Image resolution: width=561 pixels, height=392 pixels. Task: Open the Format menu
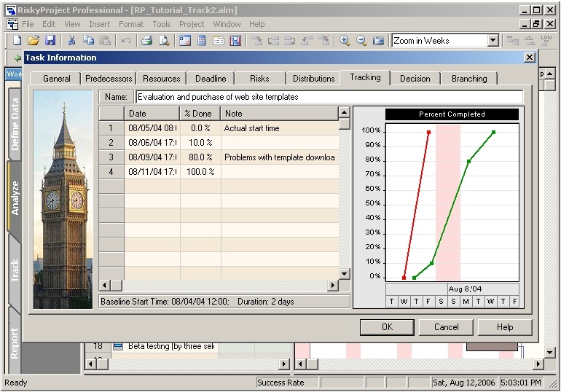[131, 24]
